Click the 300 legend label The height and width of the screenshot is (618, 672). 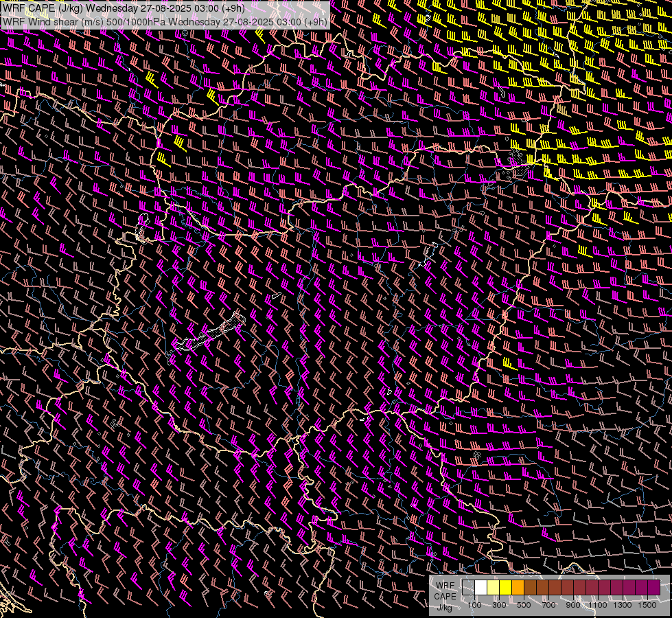pyautogui.click(x=499, y=605)
